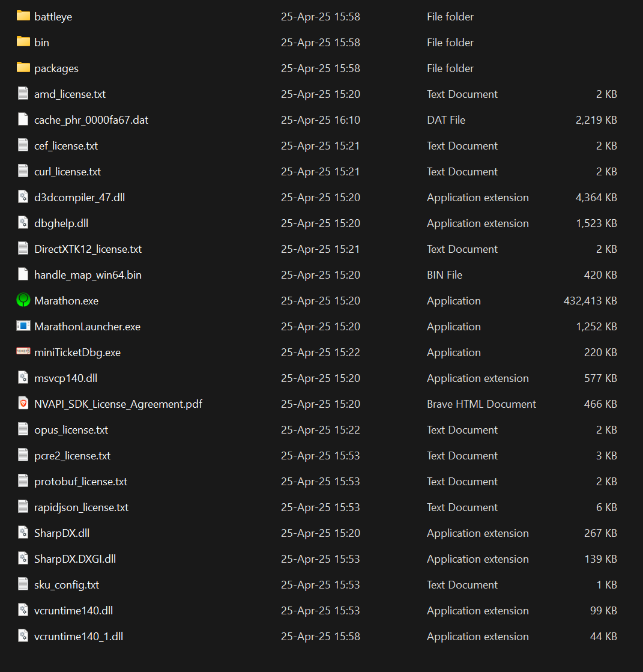Screen dimensions: 643x672
Task: Click the bin folder icon
Action: click(x=23, y=42)
